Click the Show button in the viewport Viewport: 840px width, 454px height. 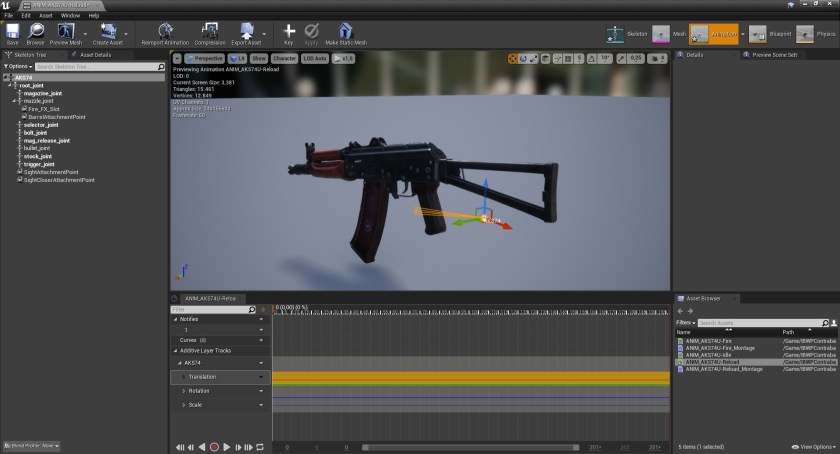click(x=258, y=59)
